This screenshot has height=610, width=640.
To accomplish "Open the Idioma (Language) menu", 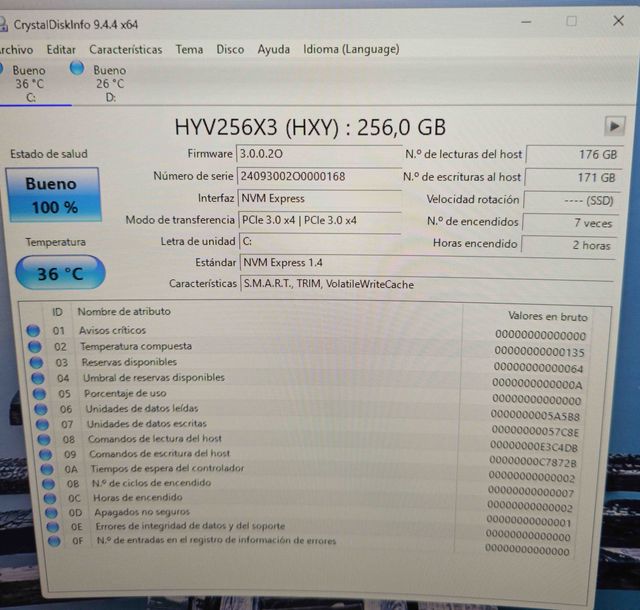I will point(351,49).
